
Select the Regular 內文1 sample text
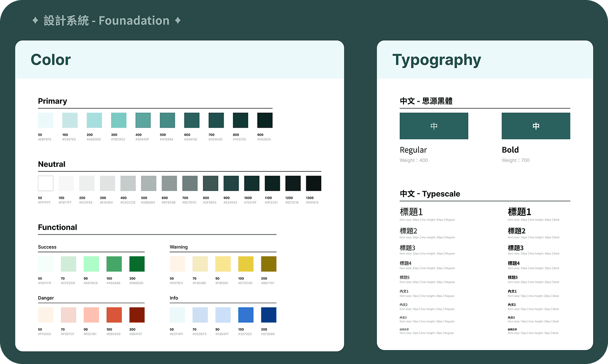tap(404, 292)
